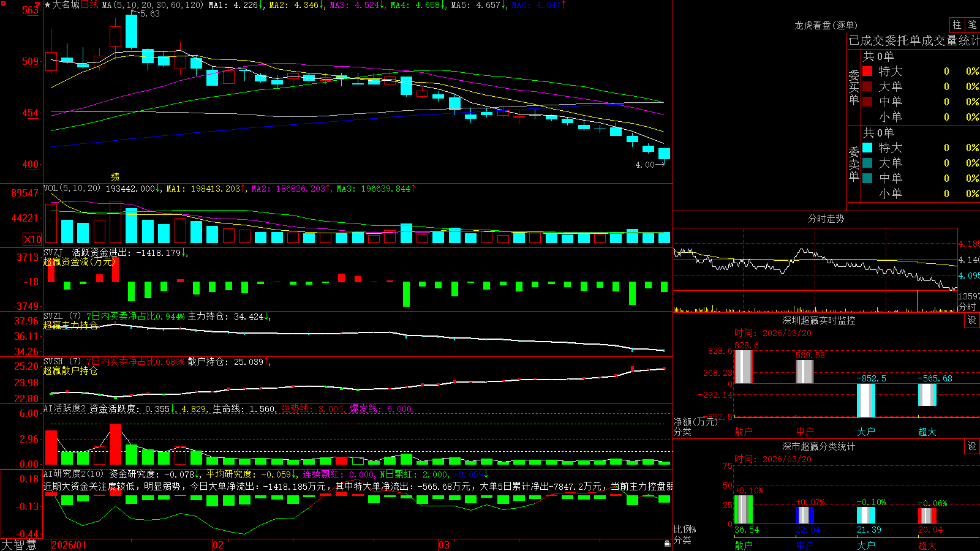Viewport: 980px width, 551px height.
Task: Select the 分时走势 panel title
Action: (826, 219)
